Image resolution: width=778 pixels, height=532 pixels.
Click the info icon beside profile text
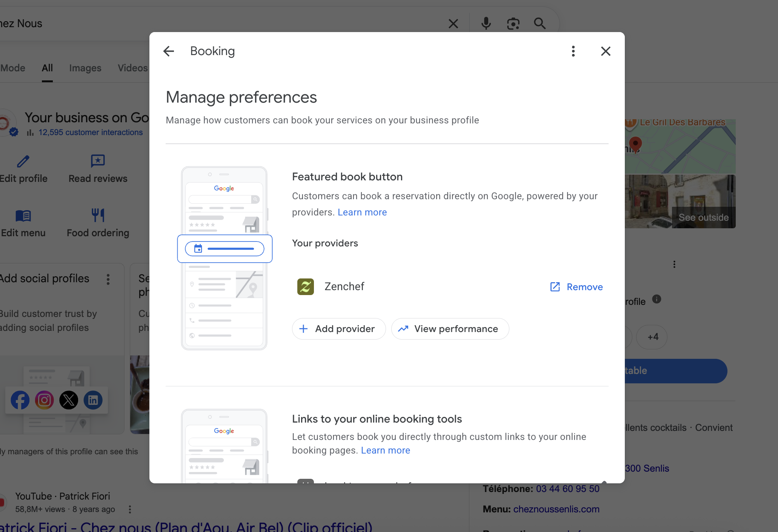pyautogui.click(x=657, y=299)
